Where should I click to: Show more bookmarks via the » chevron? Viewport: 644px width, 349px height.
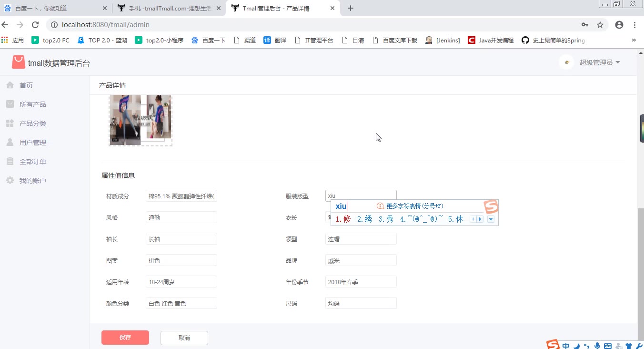point(634,40)
